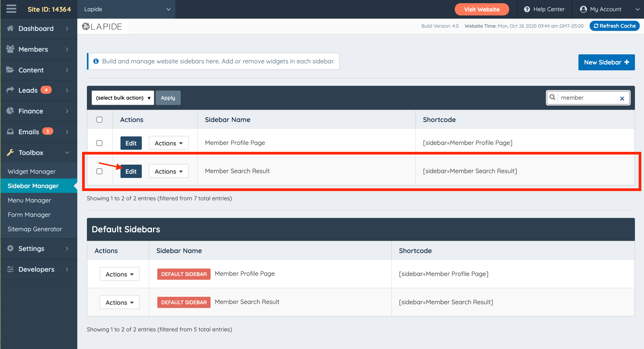Screen dimensions: 644x349
Task: Check the Member Search Result row checkbox
Action: click(x=99, y=171)
